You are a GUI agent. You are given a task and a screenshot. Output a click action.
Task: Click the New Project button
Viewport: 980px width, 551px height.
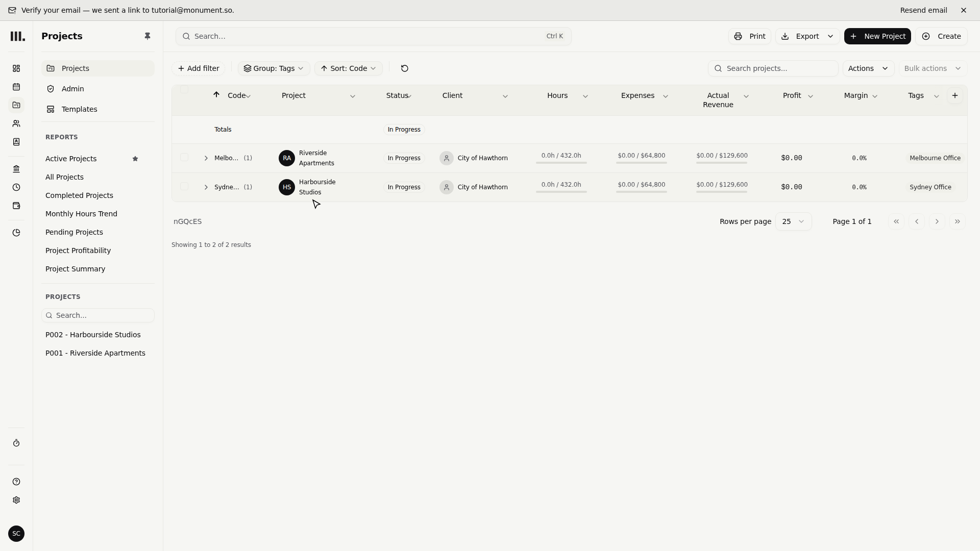coord(877,36)
